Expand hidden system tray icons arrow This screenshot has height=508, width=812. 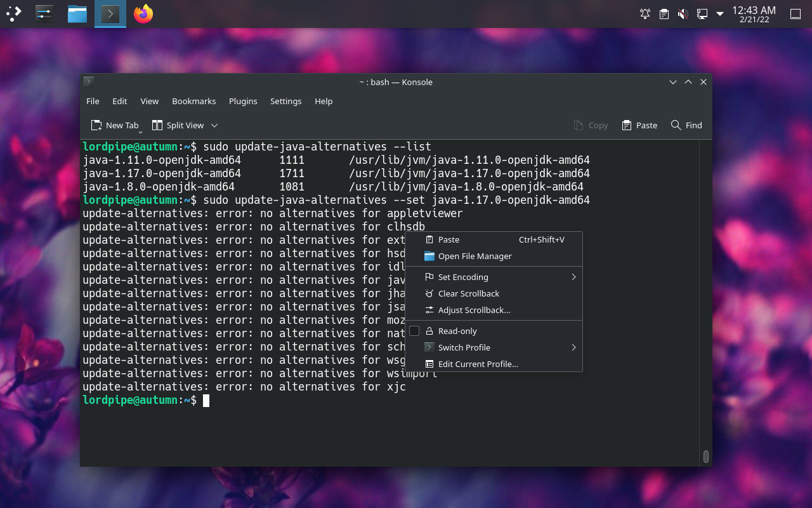719,13
